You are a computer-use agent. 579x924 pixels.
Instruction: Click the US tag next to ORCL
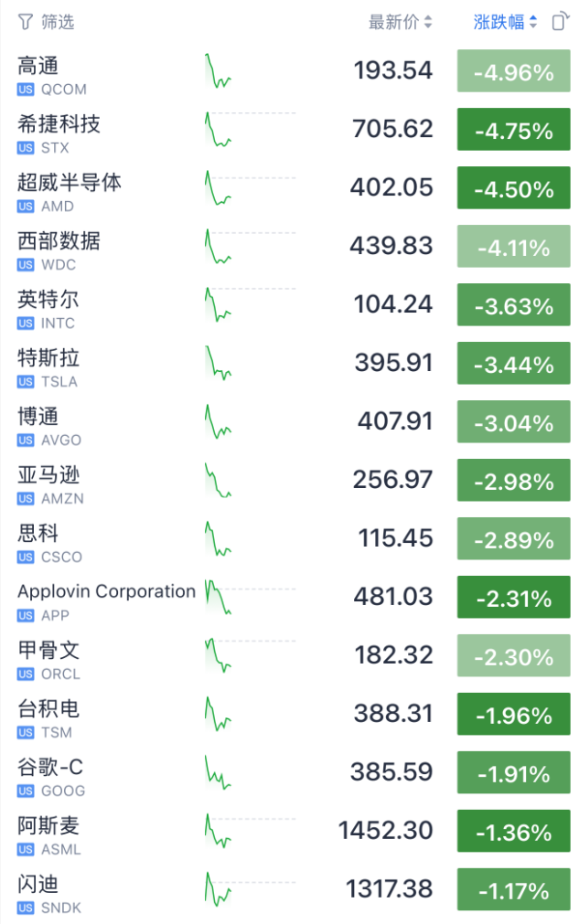[26, 674]
